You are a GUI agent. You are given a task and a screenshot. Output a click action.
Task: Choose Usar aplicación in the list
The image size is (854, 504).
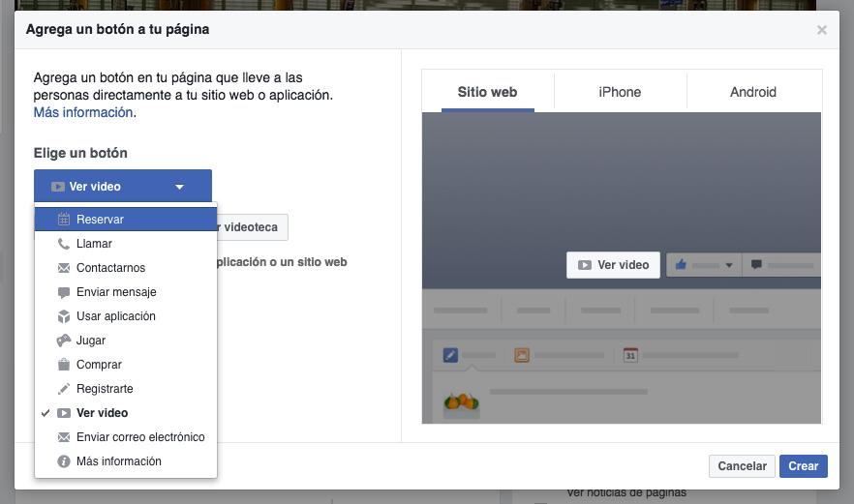tap(125, 316)
